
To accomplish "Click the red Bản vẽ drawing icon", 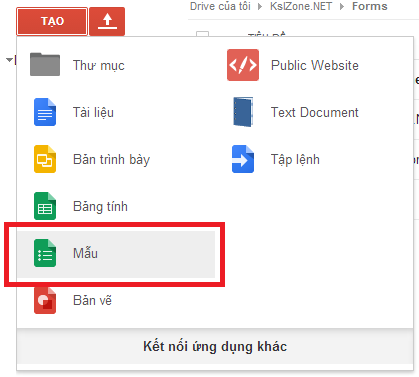I will point(45,300).
